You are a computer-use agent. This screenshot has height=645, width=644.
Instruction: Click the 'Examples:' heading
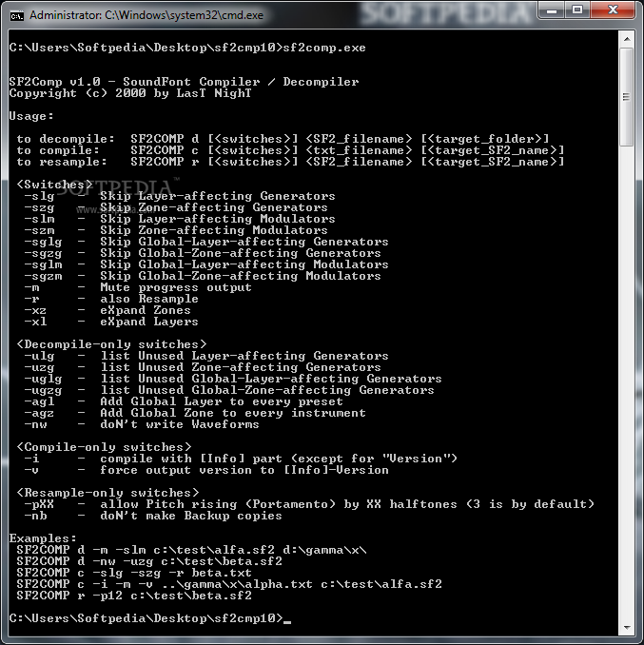click(x=43, y=538)
